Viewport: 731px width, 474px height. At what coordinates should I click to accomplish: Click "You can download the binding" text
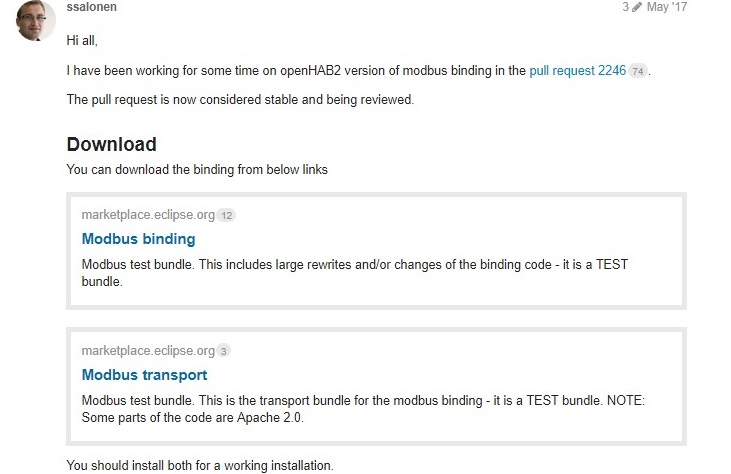(196, 169)
